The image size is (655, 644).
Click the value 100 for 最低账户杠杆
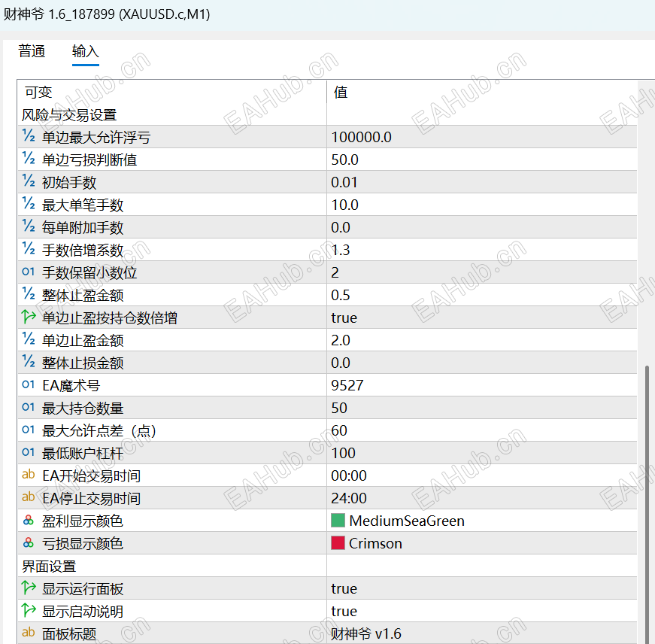coord(344,453)
